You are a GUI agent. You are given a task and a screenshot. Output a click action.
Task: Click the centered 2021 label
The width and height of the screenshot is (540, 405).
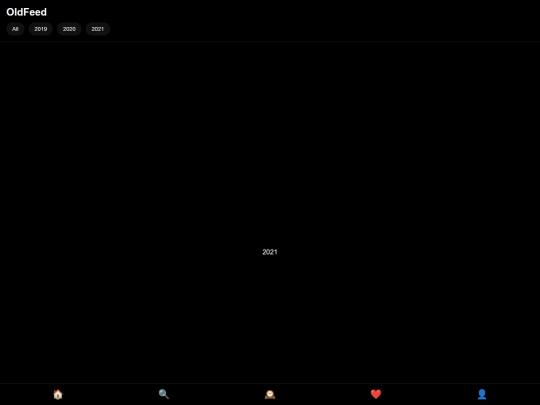click(270, 252)
